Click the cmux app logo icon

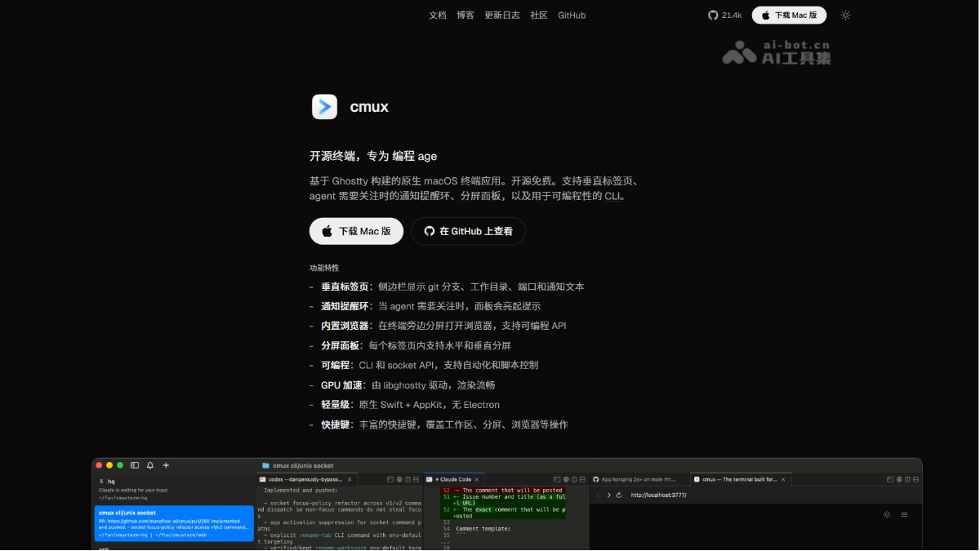coord(324,107)
